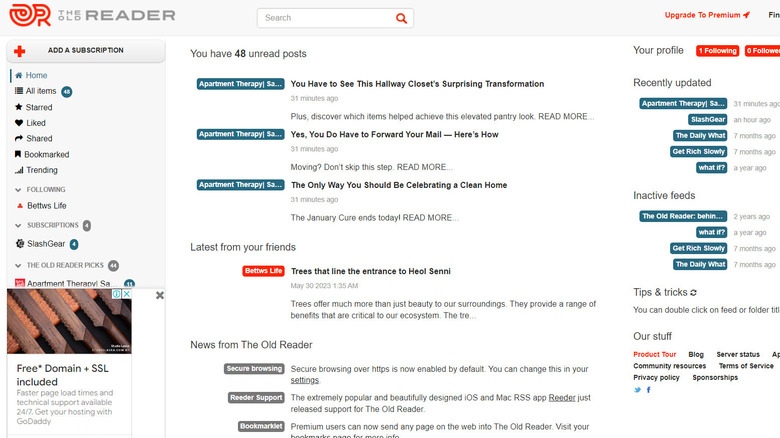Click Get Rich Slowly in Recently updated
This screenshot has height=438, width=780.
[x=698, y=151]
